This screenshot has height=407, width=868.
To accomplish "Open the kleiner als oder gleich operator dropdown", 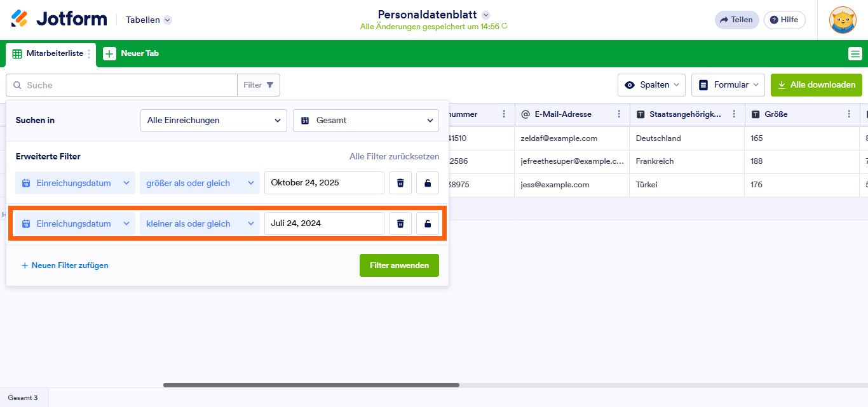I will 200,224.
